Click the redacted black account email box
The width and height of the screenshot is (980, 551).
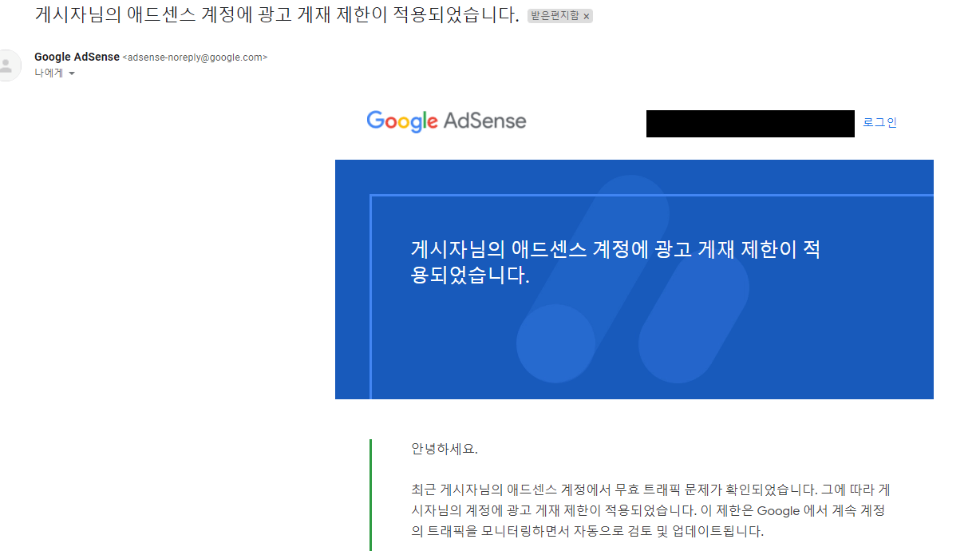pos(749,123)
